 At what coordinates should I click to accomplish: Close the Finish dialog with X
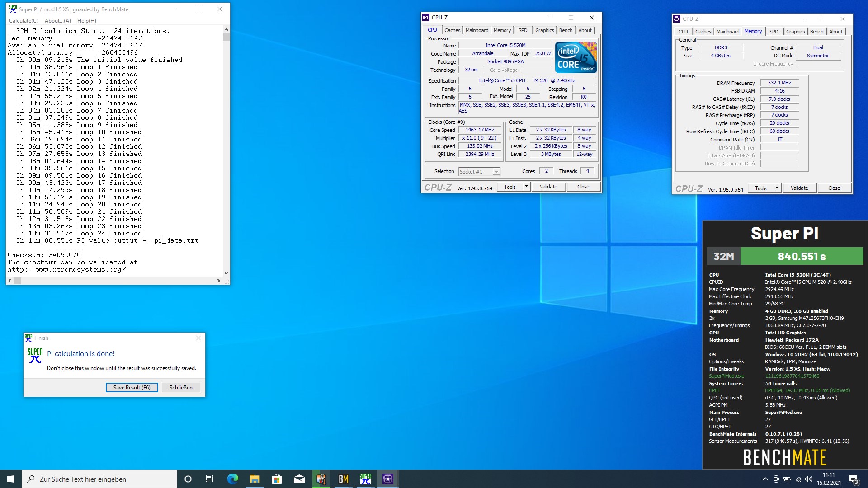point(198,338)
